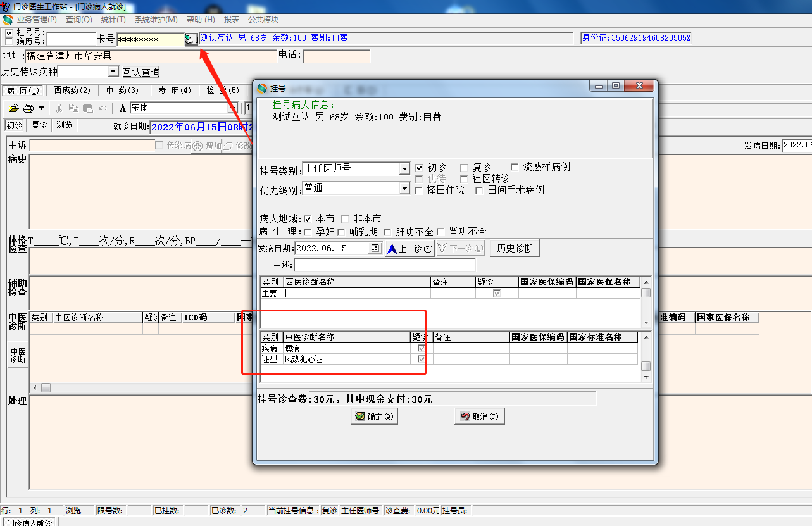
Task: Select the 复诊 sub-tab in main window
Action: [x=39, y=125]
